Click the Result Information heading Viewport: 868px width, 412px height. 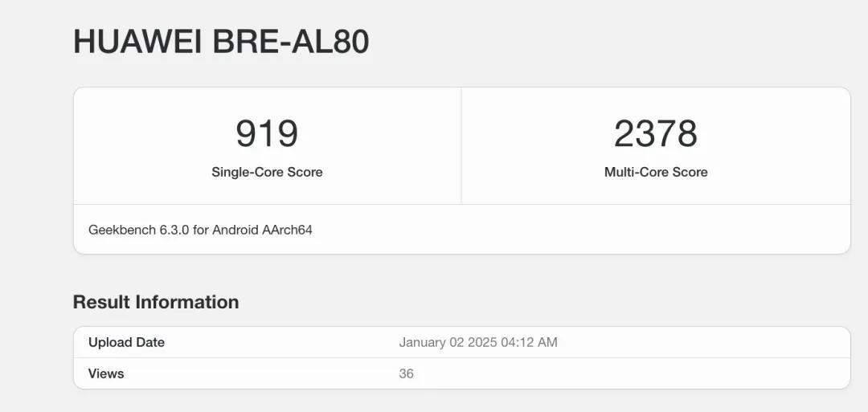[156, 302]
